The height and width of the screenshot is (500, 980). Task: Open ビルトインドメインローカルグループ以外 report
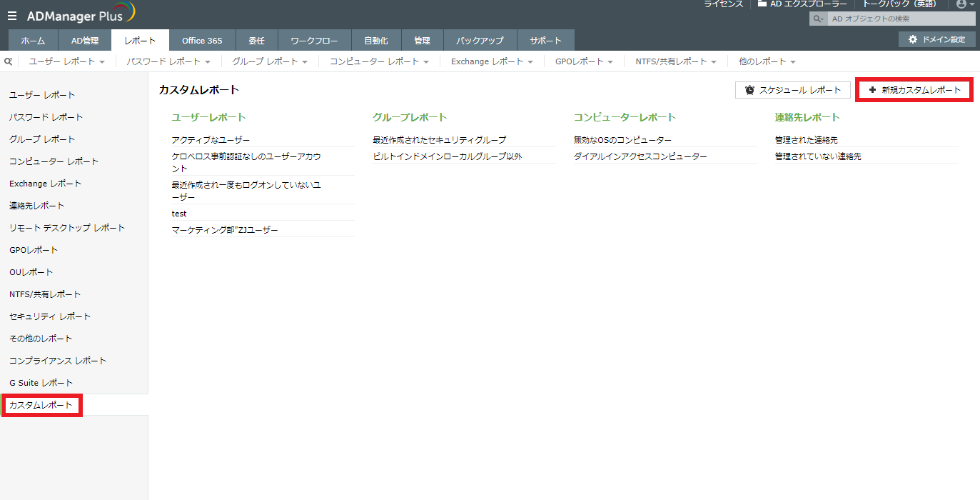pos(448,156)
